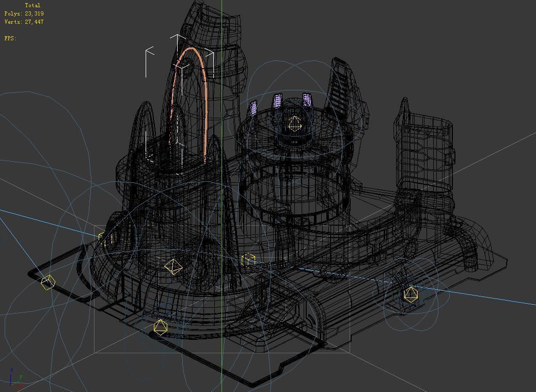The width and height of the screenshot is (536, 392).
Task: Select the yellow octahedron gizmo at the front base edge
Action: [160, 327]
